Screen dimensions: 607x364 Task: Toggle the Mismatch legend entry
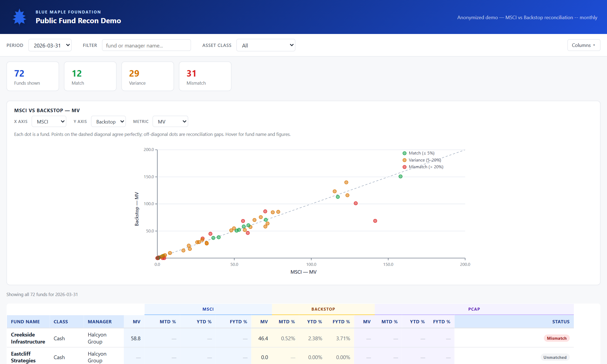coord(423,167)
